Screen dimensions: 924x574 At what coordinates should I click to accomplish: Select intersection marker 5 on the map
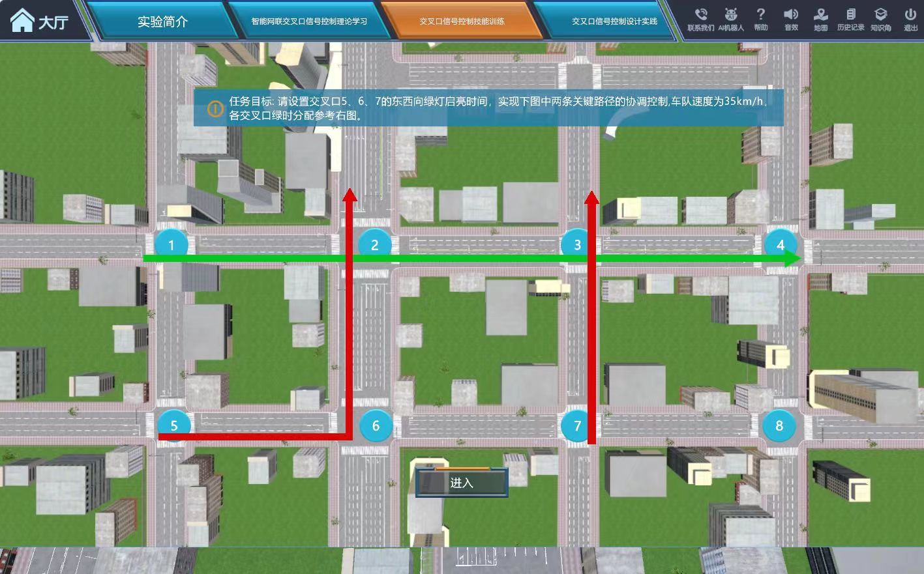point(173,425)
